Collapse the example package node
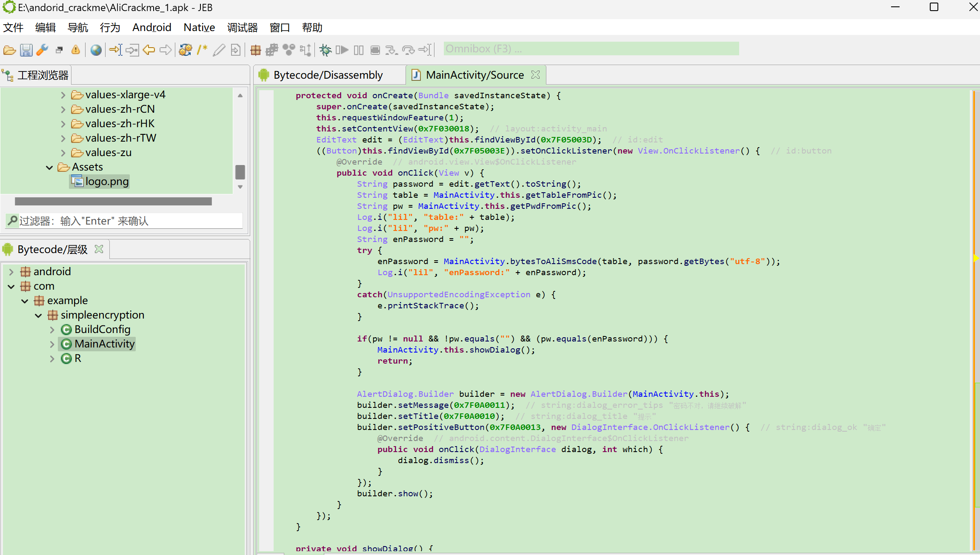Image resolution: width=980 pixels, height=555 pixels. pyautogui.click(x=25, y=301)
